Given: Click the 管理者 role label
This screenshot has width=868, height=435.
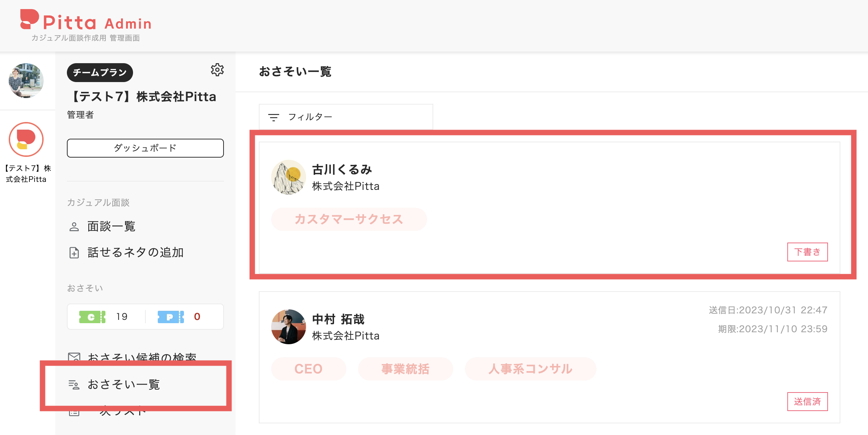Looking at the screenshot, I should (81, 115).
